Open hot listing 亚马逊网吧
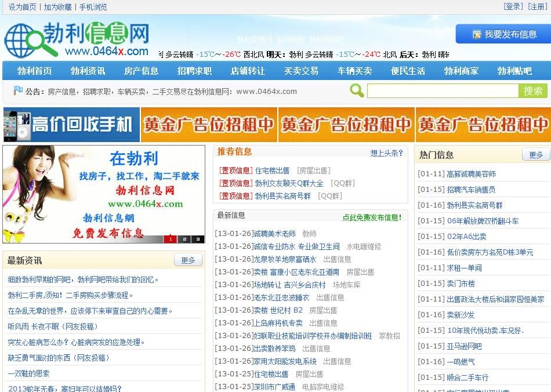This screenshot has width=551, height=392. (464, 346)
